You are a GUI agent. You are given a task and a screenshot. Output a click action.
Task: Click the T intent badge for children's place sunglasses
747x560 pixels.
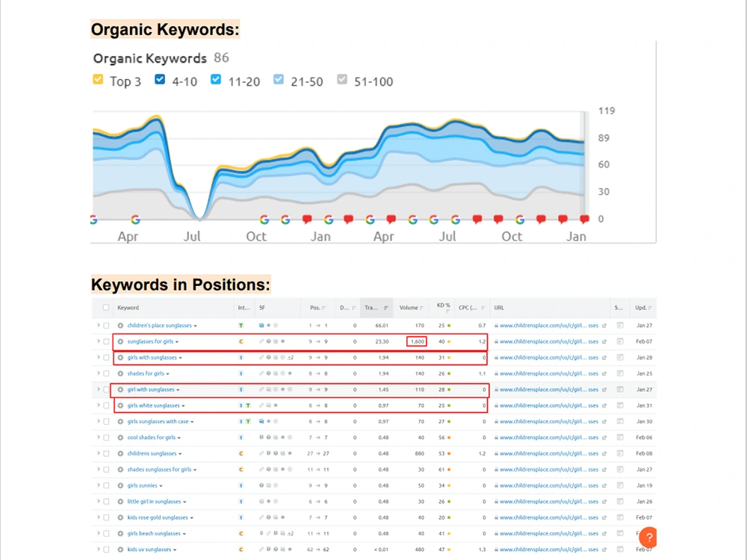[x=241, y=326]
